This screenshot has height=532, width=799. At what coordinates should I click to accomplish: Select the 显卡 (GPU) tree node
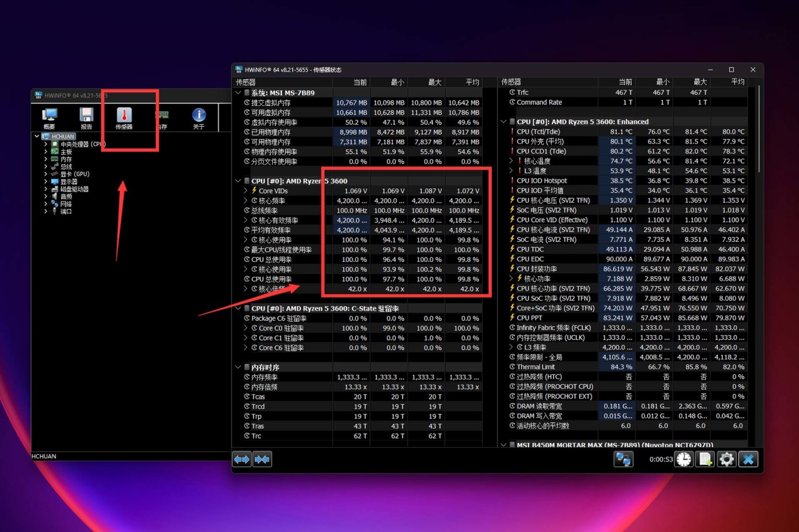tap(75, 174)
